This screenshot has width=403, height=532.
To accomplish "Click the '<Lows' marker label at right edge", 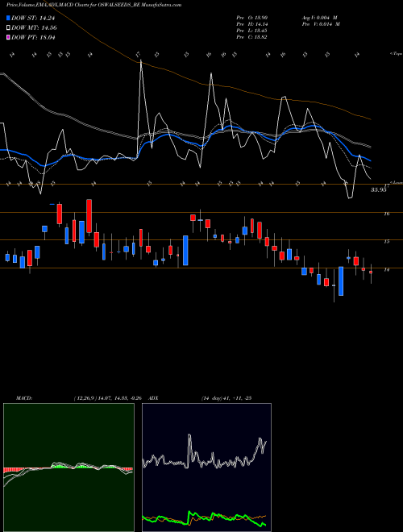I will pos(396,182).
